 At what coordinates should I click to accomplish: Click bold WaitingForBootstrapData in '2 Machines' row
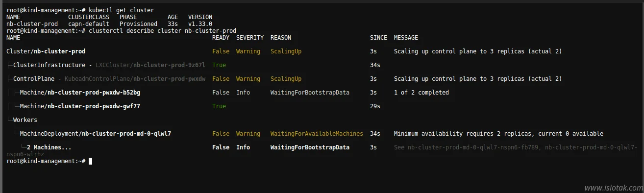click(x=310, y=147)
